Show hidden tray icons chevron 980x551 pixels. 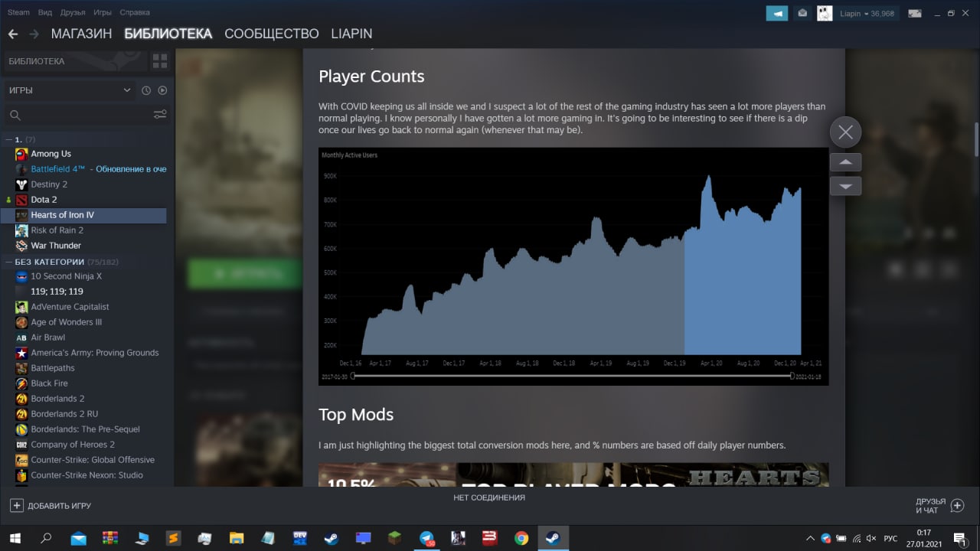tap(811, 539)
